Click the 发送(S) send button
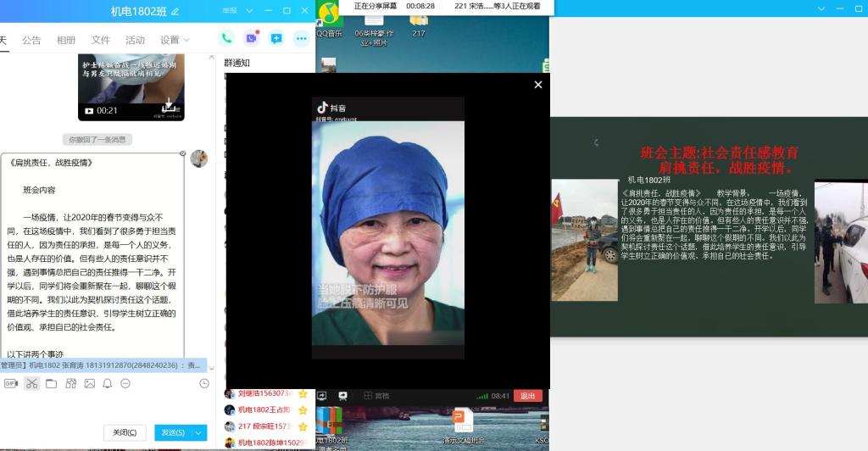 [x=173, y=432]
